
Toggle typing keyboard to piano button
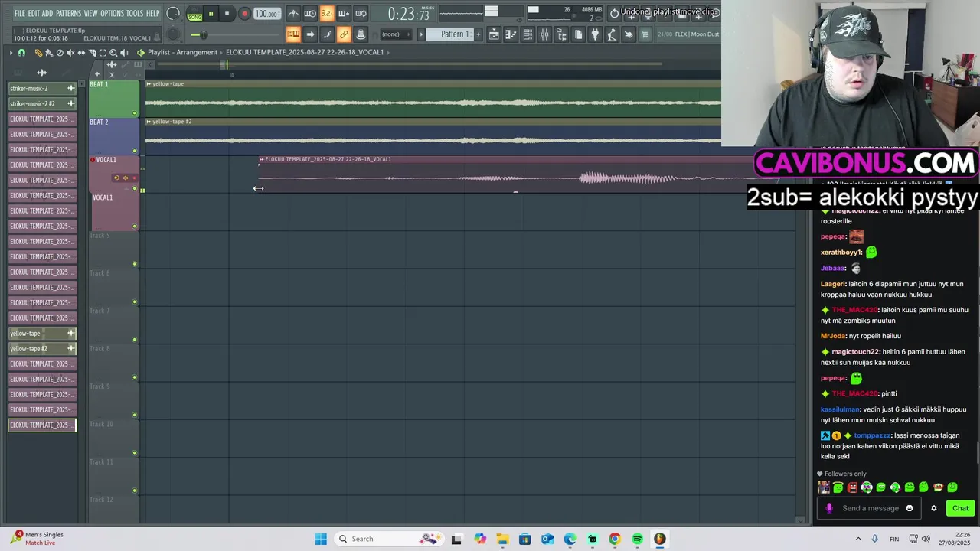coord(293,34)
